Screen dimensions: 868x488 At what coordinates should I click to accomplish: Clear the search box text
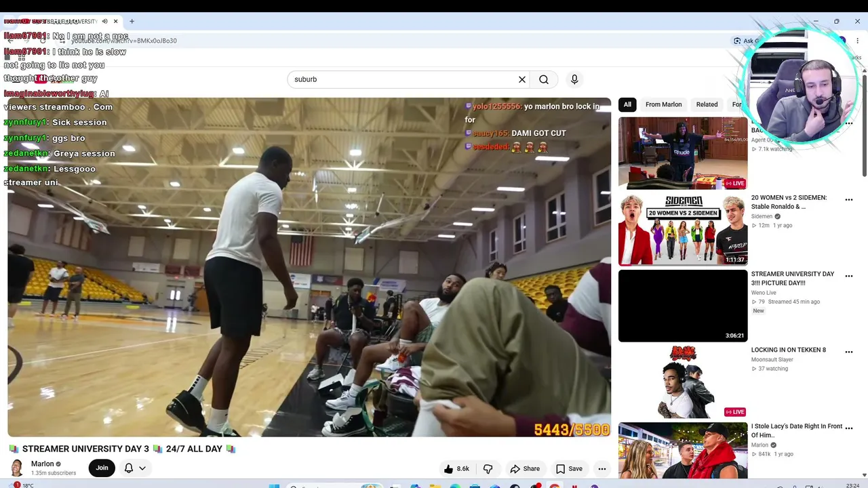pyautogui.click(x=522, y=79)
